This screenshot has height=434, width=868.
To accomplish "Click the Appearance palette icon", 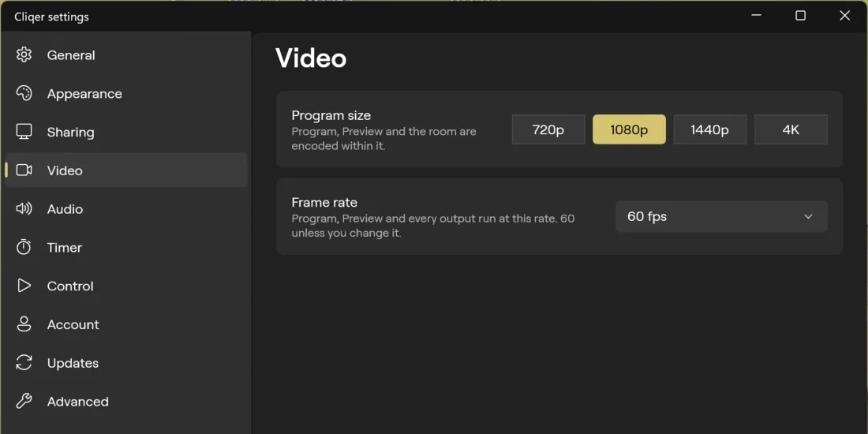I will point(24,93).
